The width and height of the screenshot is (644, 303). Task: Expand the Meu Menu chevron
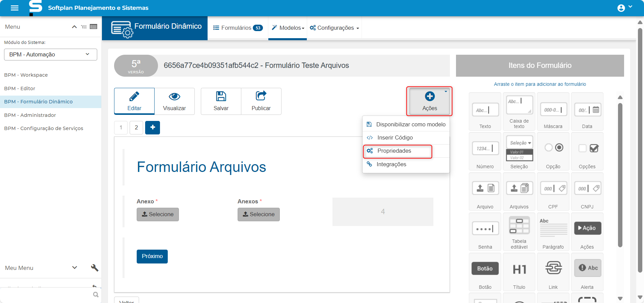[75, 268]
